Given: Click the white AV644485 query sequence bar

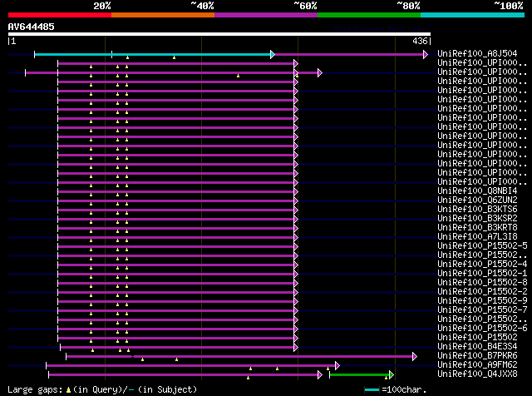Looking at the screenshot, I should [x=219, y=34].
